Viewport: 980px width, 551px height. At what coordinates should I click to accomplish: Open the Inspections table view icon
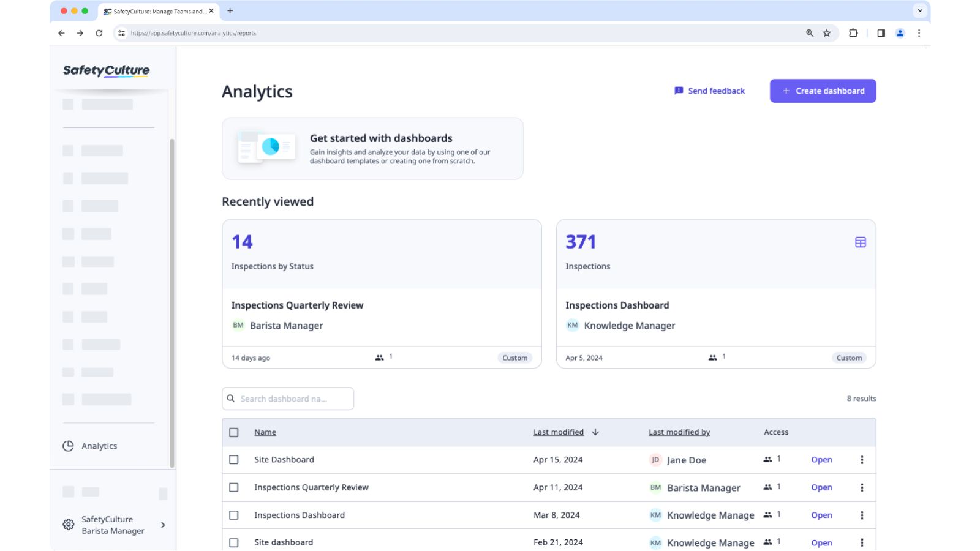[861, 242]
